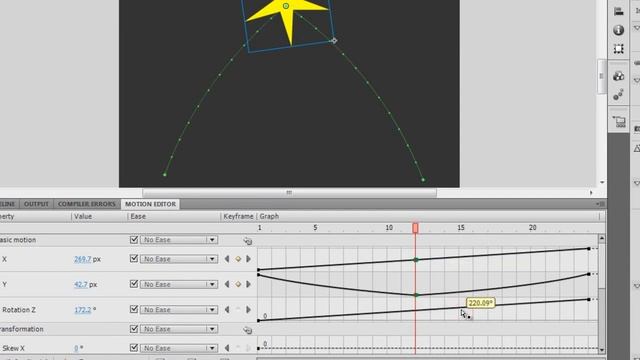This screenshot has height=360, width=640.
Task: Switch to the Compiler Errors tab
Action: point(87,204)
